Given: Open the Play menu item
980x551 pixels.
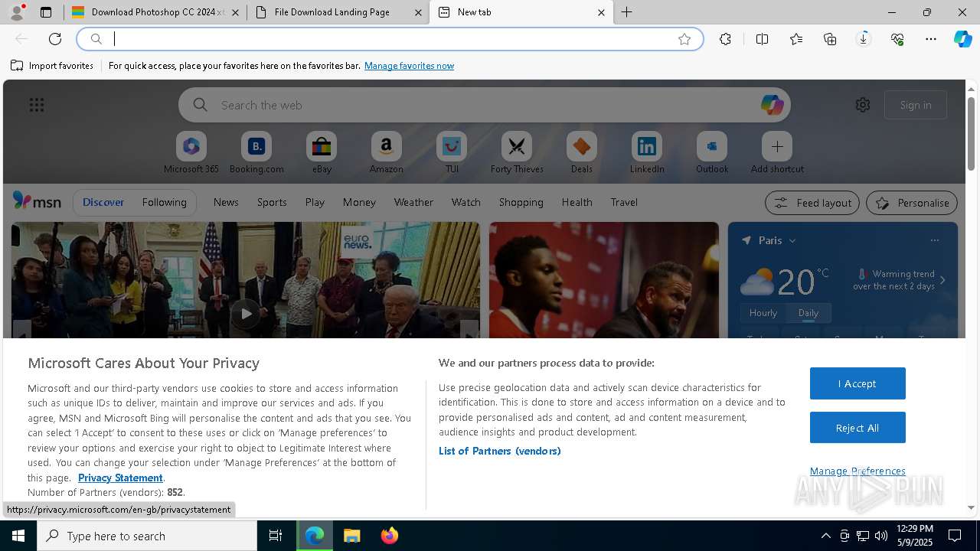Looking at the screenshot, I should (x=315, y=202).
